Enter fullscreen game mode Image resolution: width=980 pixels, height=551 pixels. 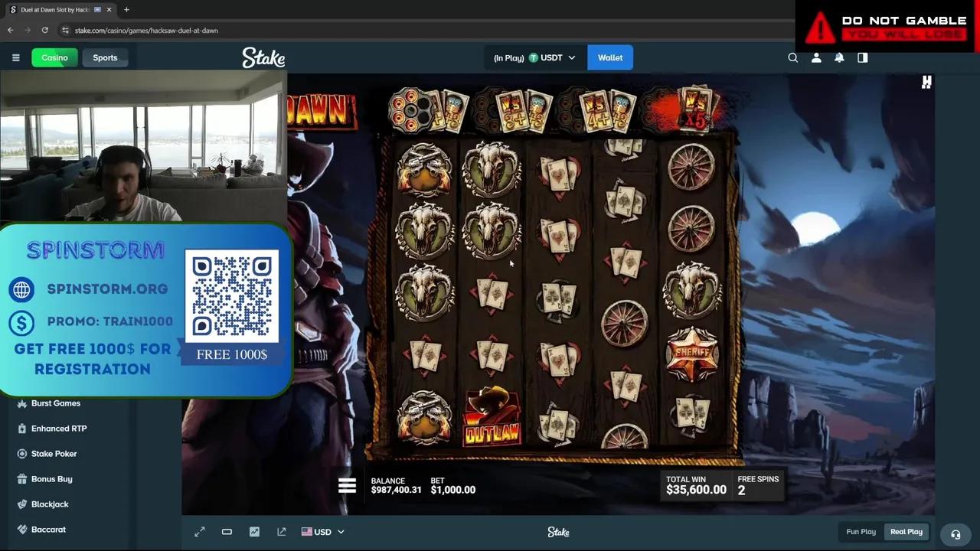(200, 532)
